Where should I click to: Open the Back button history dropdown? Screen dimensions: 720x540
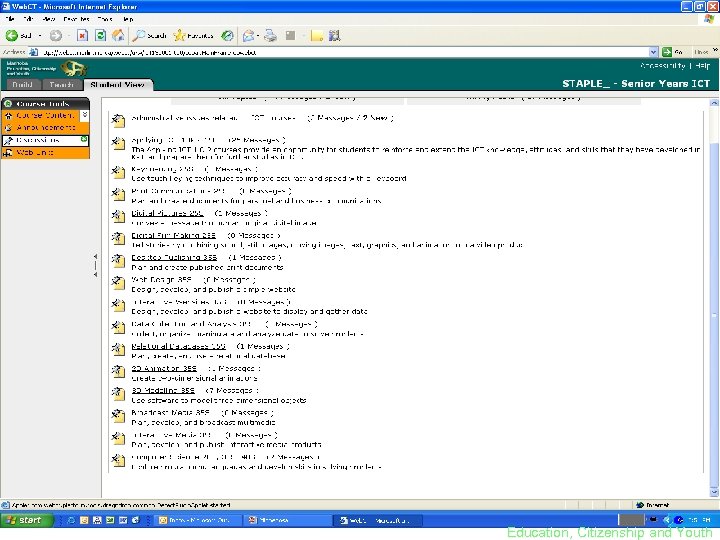pyautogui.click(x=40, y=35)
